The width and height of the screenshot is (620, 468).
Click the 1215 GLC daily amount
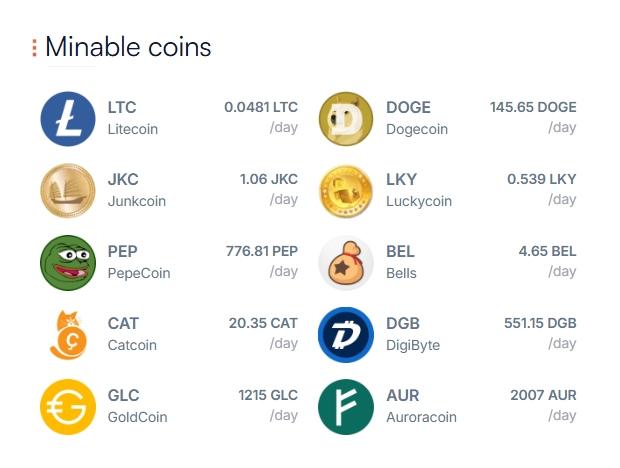267,395
